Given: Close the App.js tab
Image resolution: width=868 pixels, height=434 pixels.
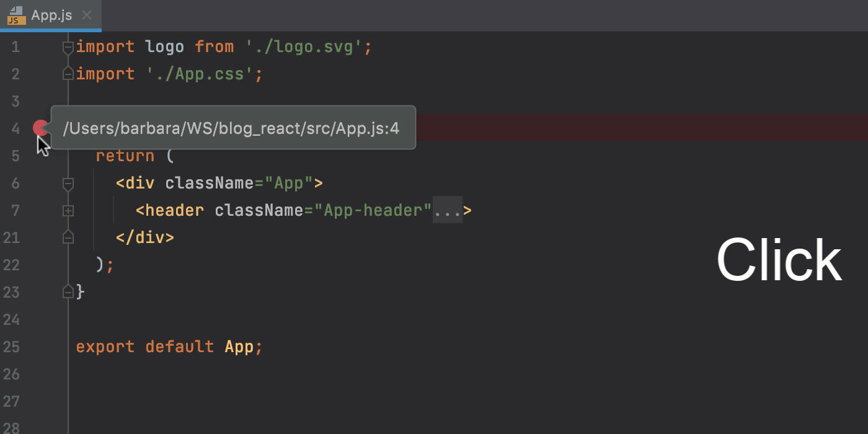Looking at the screenshot, I should pyautogui.click(x=87, y=15).
